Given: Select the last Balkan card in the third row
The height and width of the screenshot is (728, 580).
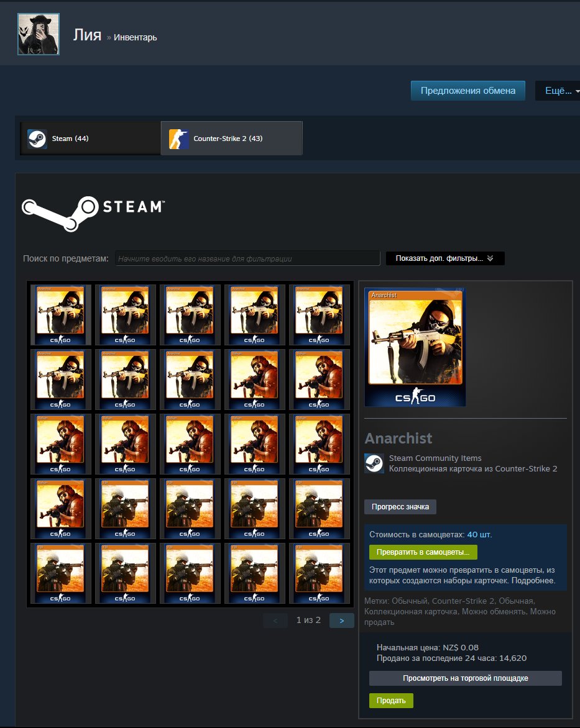Looking at the screenshot, I should coord(319,444).
